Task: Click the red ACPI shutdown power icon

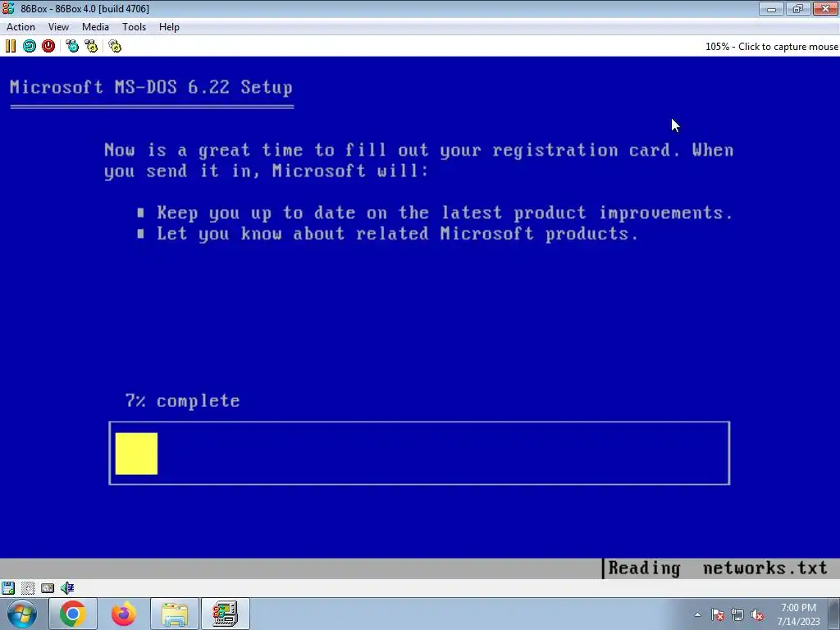Action: (48, 46)
